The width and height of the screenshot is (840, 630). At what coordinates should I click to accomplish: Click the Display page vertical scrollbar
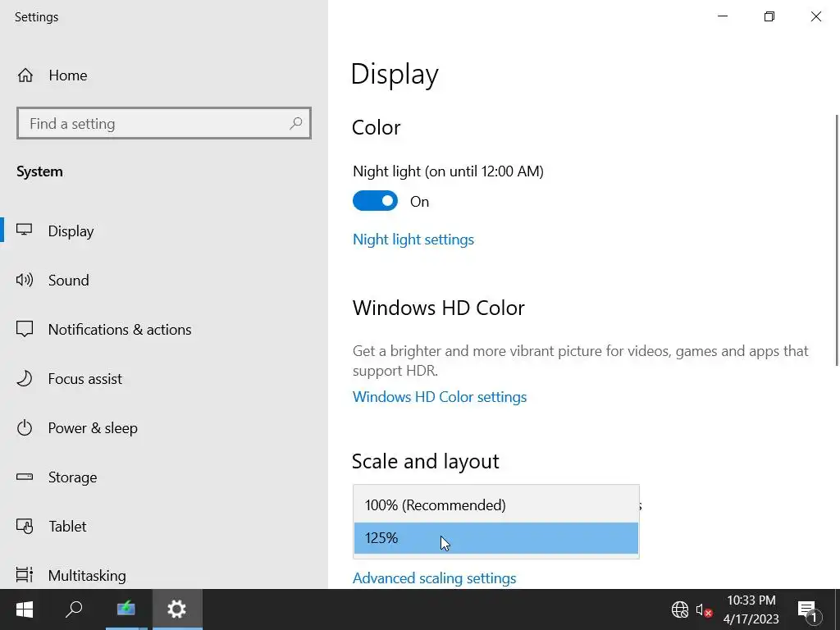837,240
